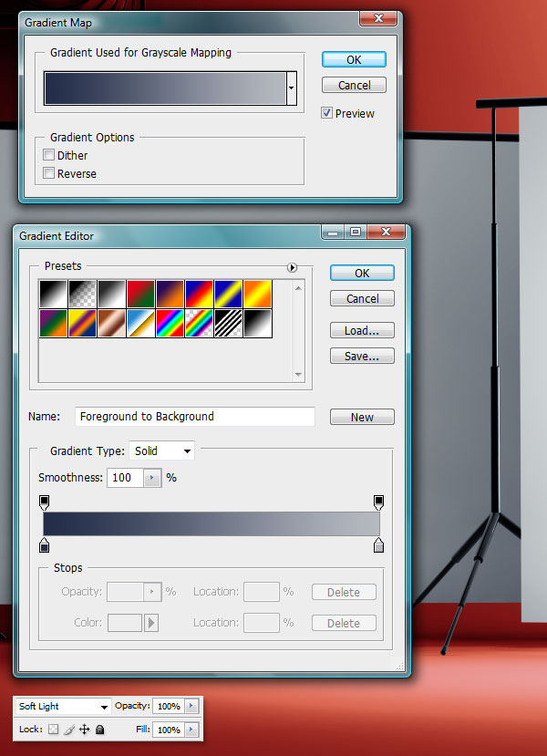
Task: Click the presets scrollbar up arrow
Action: coord(298,288)
